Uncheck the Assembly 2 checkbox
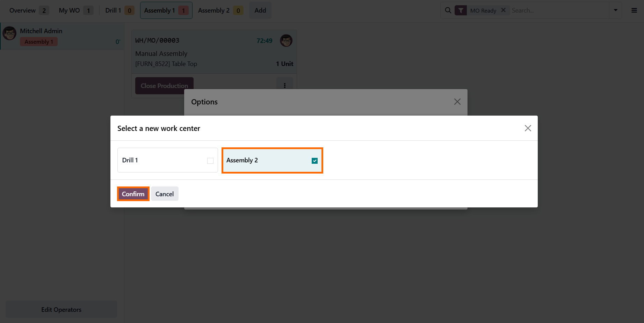The image size is (644, 323). pyautogui.click(x=314, y=161)
